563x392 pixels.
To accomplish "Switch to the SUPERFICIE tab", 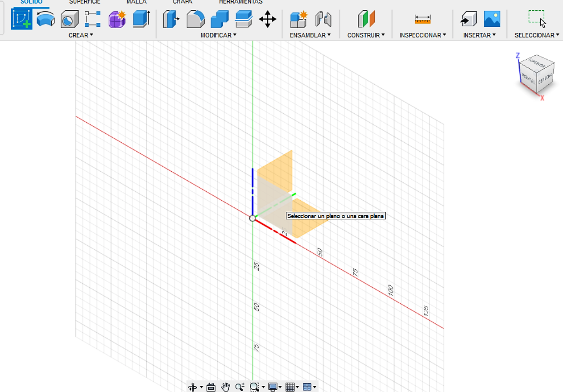I will tap(85, 2).
